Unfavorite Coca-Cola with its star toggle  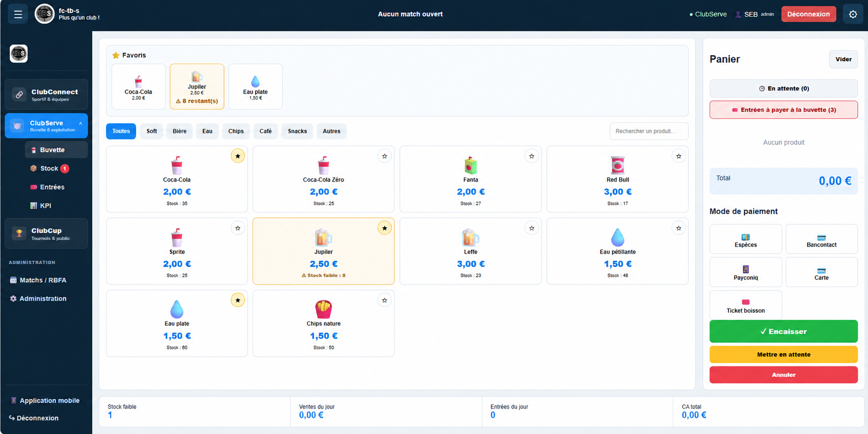238,156
